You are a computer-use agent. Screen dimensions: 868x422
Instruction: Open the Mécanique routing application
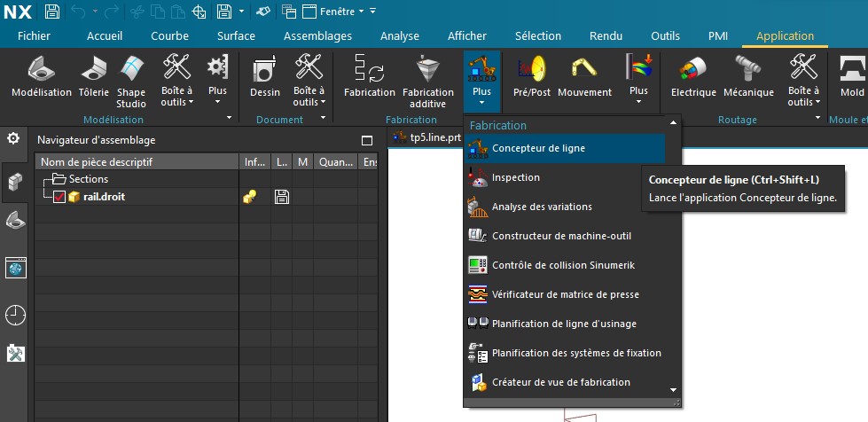pos(748,77)
